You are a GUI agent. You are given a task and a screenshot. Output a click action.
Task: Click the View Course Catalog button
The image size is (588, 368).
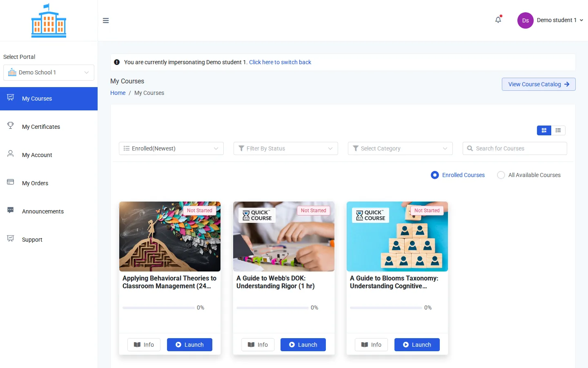(x=539, y=84)
